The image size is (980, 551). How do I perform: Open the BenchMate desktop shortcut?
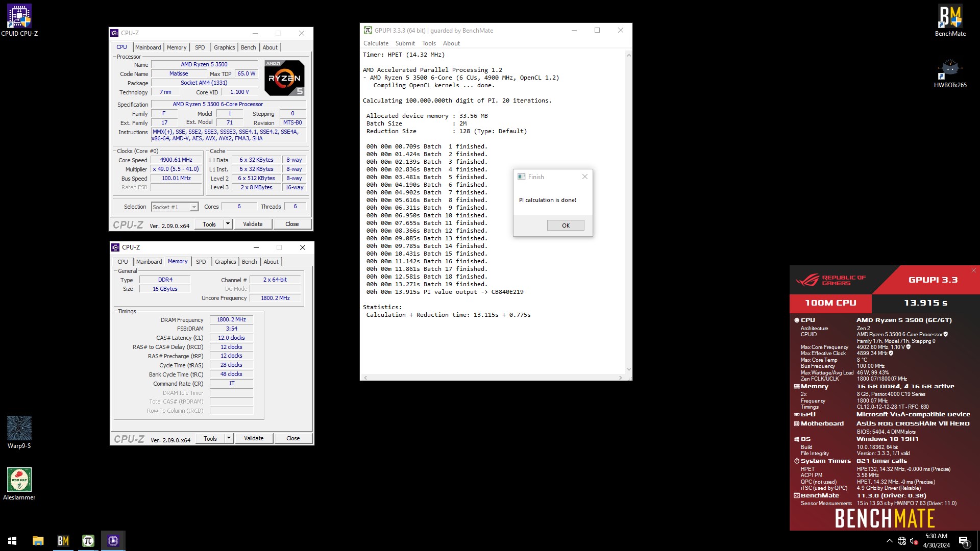click(950, 20)
